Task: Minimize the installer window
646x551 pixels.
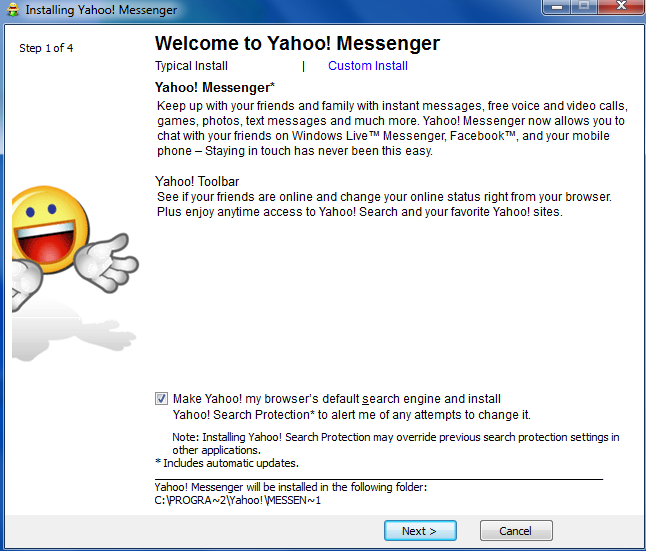Action: pyautogui.click(x=557, y=7)
